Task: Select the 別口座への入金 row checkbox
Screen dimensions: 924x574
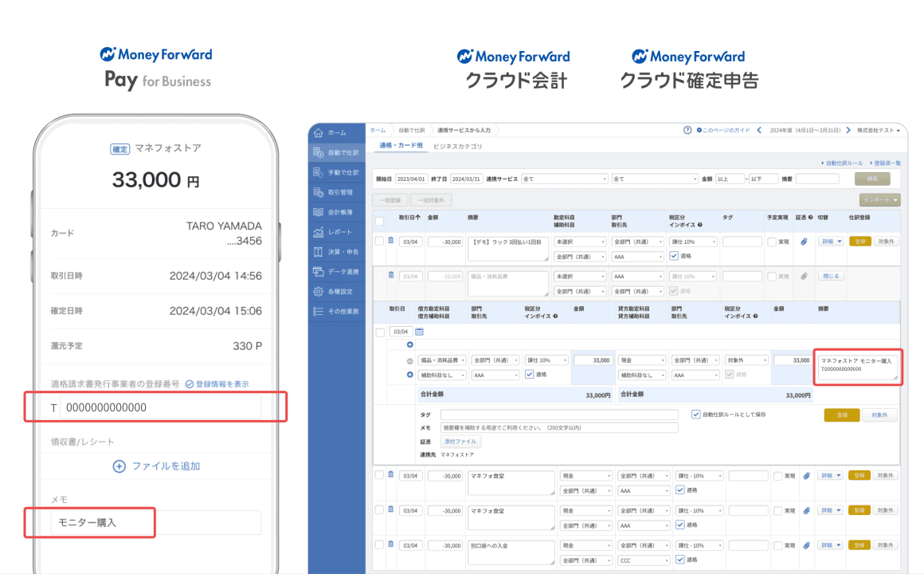Action: click(x=379, y=545)
